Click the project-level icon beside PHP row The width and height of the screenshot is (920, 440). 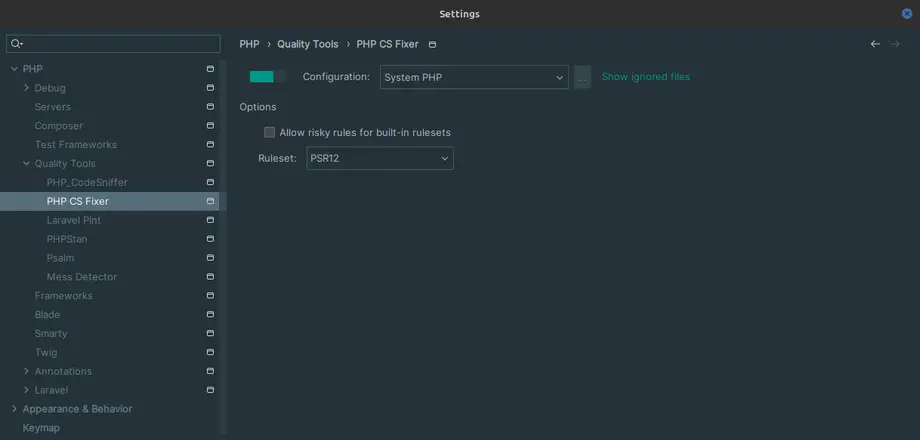210,69
